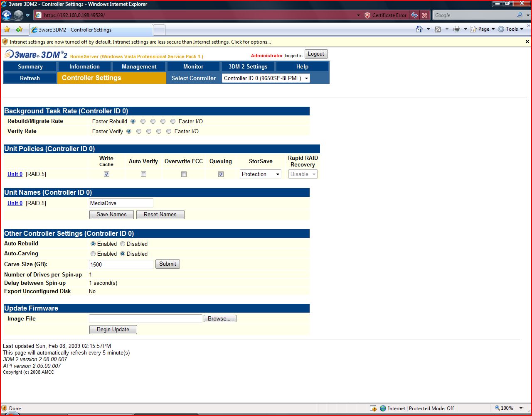
Task: Refresh page using address bar refresh icon
Action: tap(414, 15)
